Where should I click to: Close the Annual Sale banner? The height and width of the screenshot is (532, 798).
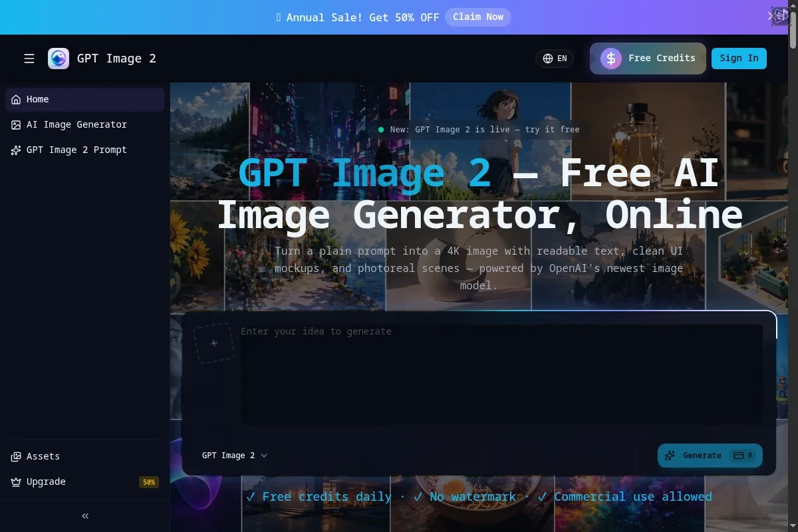coord(770,16)
